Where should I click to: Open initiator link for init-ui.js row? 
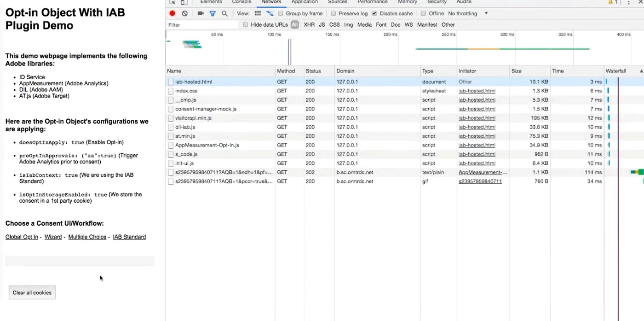[x=477, y=163]
